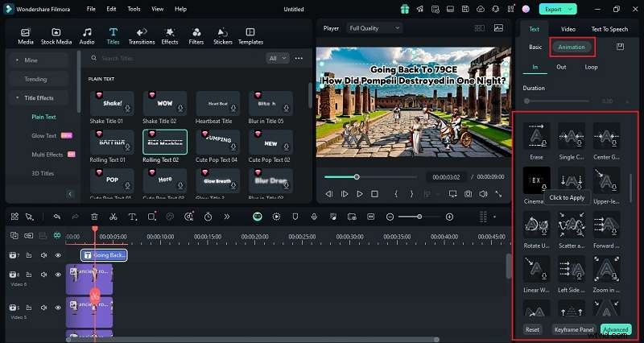Image resolution: width=644 pixels, height=343 pixels.
Task: Open the Filters panel
Action: pos(196,36)
